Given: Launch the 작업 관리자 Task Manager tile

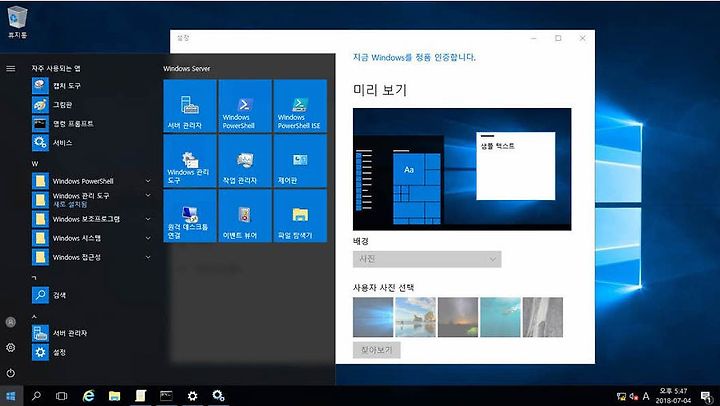Looking at the screenshot, I should pyautogui.click(x=245, y=161).
